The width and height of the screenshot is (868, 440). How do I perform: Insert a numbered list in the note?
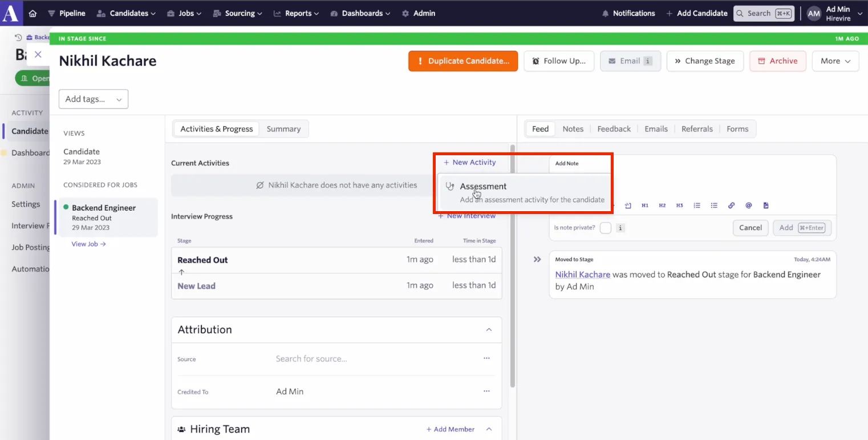pyautogui.click(x=697, y=205)
